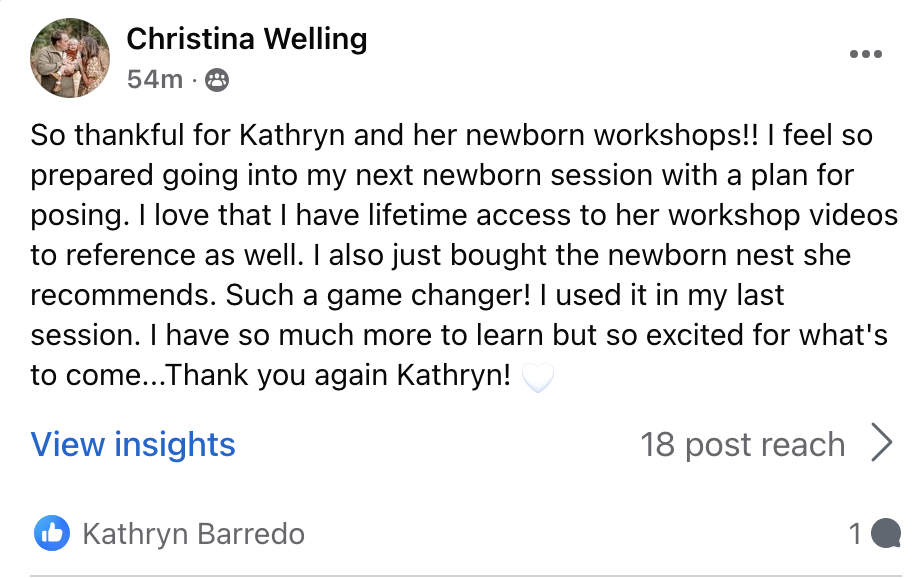The height and width of the screenshot is (578, 924).
Task: Open View insights
Action: [133, 444]
